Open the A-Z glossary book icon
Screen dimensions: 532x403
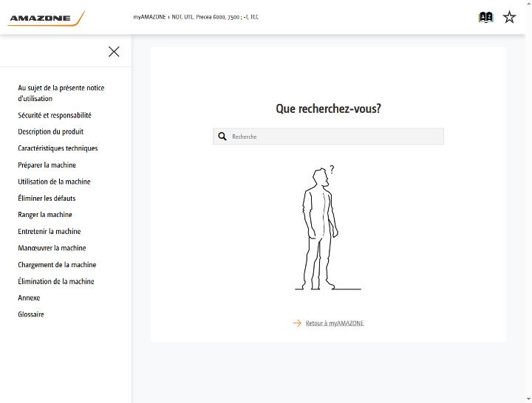tap(485, 17)
